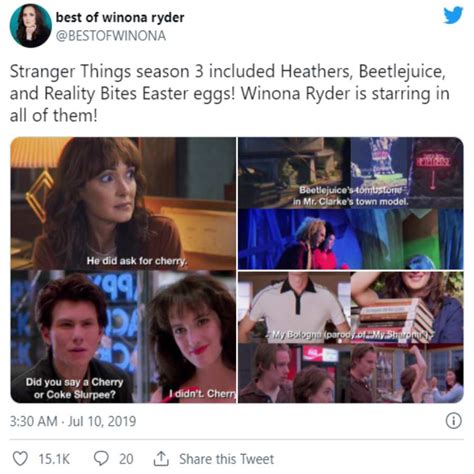Select Share this Tweet
This screenshot has height=474, width=474.
pos(226,459)
